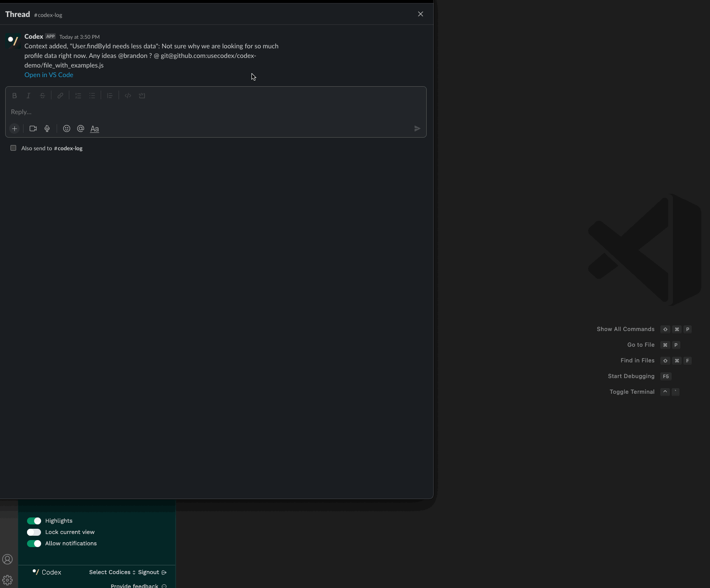Viewport: 710px width, 588px height.
Task: Click the F5 key hint
Action: click(666, 376)
